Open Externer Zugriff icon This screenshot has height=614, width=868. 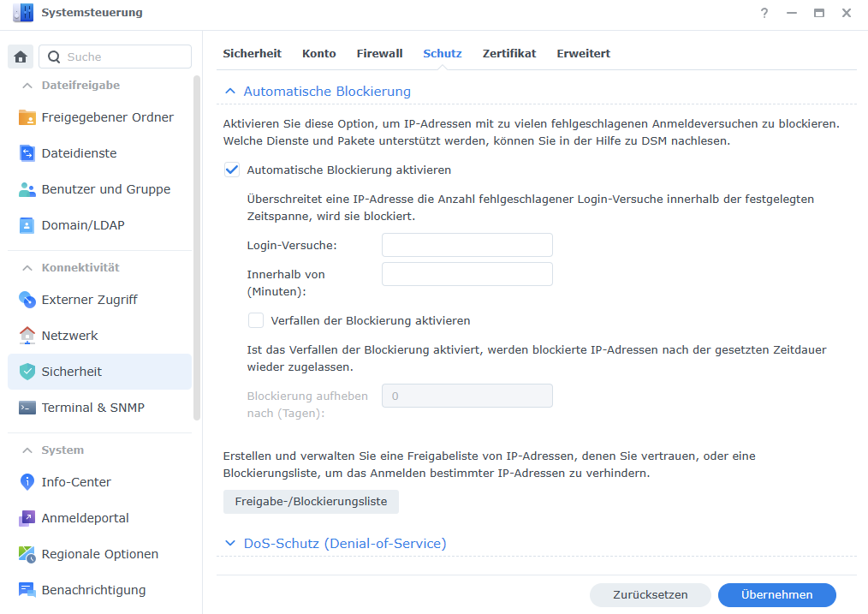click(x=27, y=300)
